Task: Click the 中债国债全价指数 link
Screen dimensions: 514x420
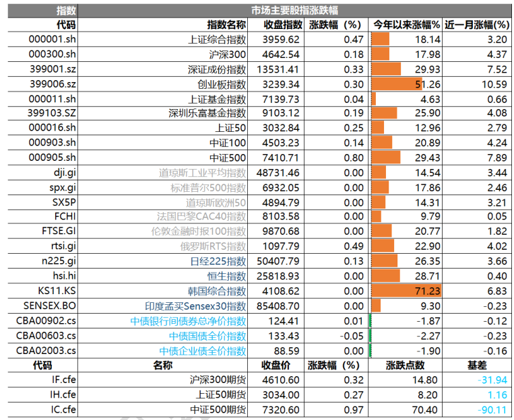Action: point(207,335)
